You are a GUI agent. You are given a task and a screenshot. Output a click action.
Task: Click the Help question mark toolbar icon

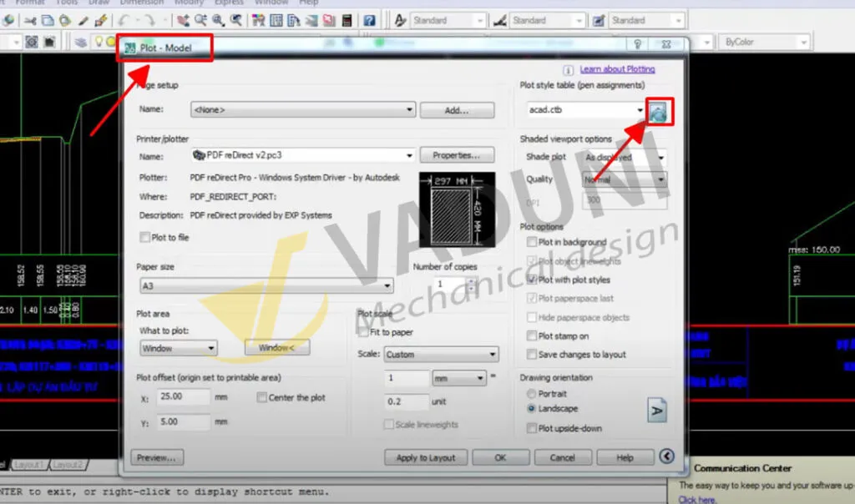[369, 20]
